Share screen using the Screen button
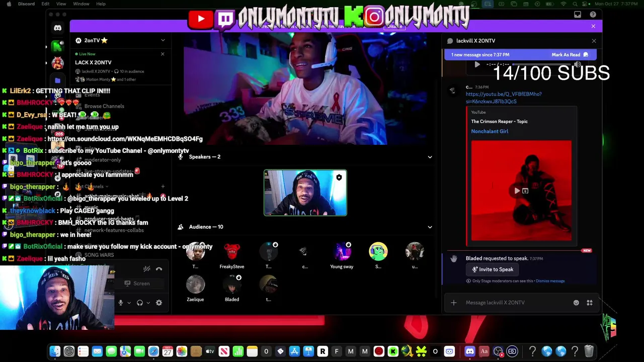 137,284
